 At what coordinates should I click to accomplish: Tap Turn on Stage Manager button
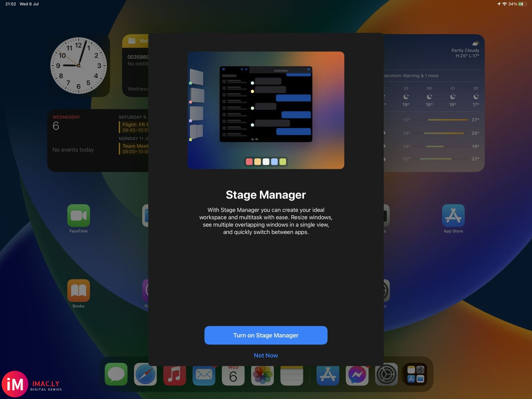pos(266,335)
